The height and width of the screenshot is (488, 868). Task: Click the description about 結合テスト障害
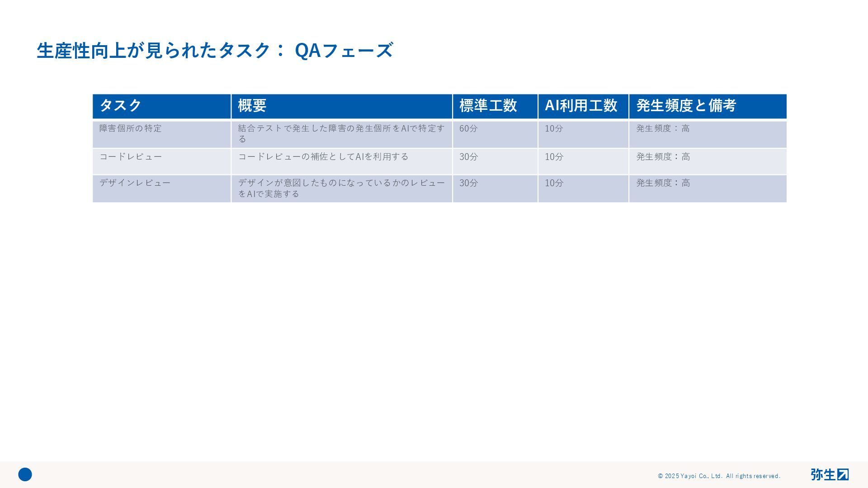pyautogui.click(x=341, y=134)
